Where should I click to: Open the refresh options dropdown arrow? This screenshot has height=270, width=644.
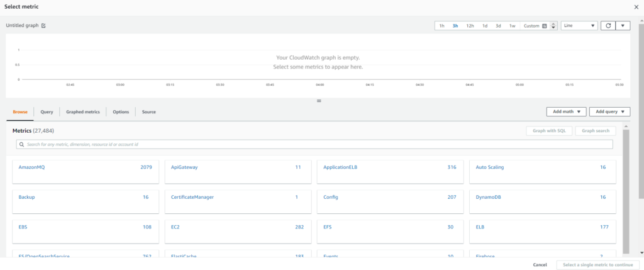(x=623, y=25)
